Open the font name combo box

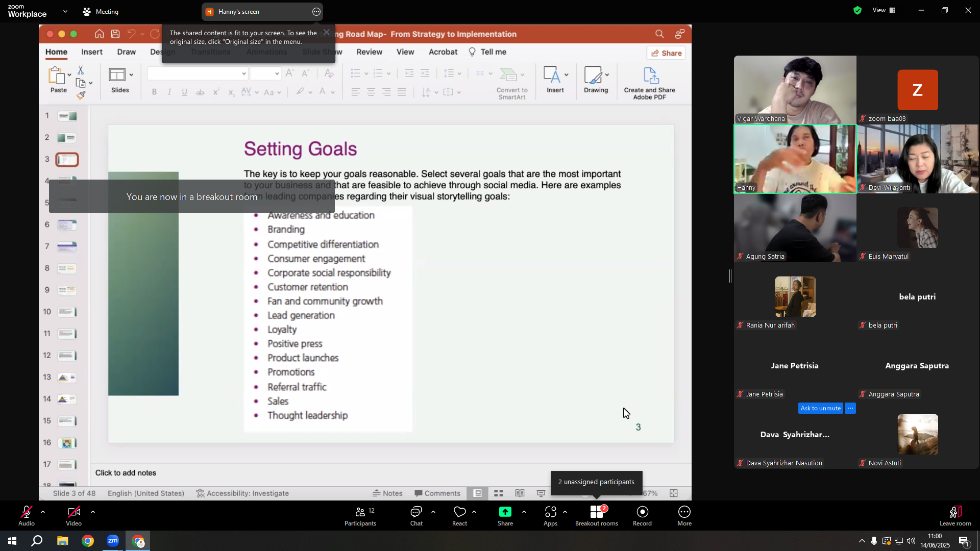click(198, 73)
